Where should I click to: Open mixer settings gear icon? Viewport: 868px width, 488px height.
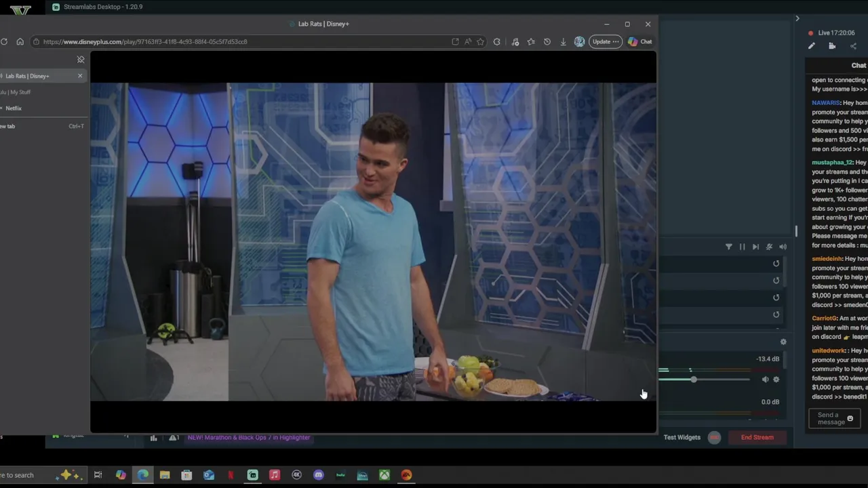click(783, 342)
